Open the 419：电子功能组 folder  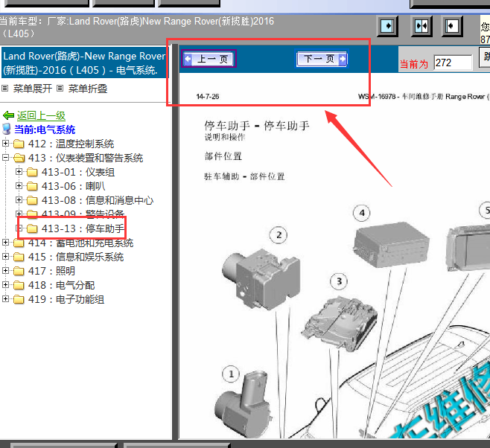(x=66, y=299)
